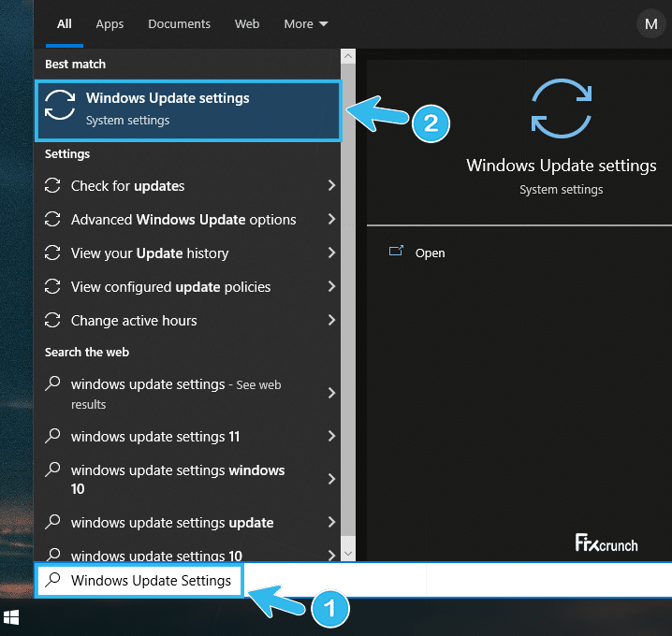The height and width of the screenshot is (636, 672).
Task: Click the magnifier icon in the search box
Action: point(52,580)
